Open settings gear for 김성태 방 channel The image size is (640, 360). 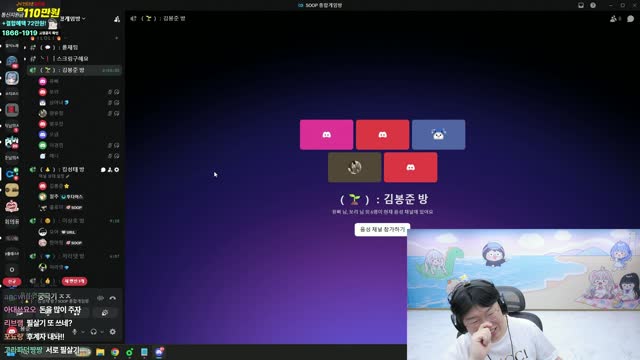(117, 170)
